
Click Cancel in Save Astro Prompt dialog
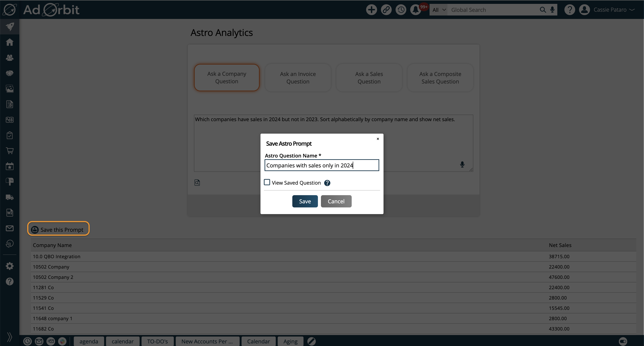pyautogui.click(x=336, y=201)
